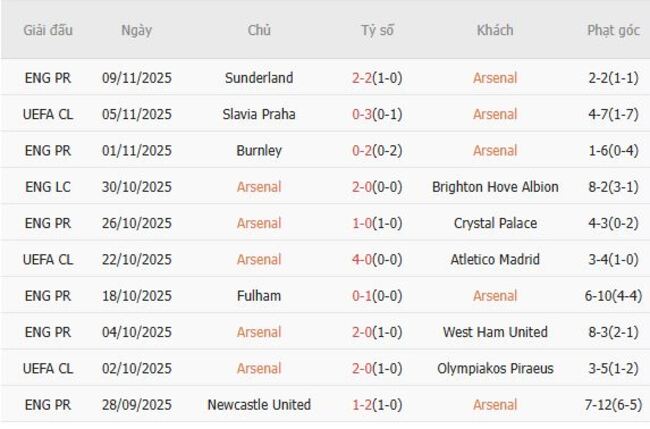Image resolution: width=650 pixels, height=429 pixels.
Task: Select the Fulham home team link
Action: [x=259, y=296]
